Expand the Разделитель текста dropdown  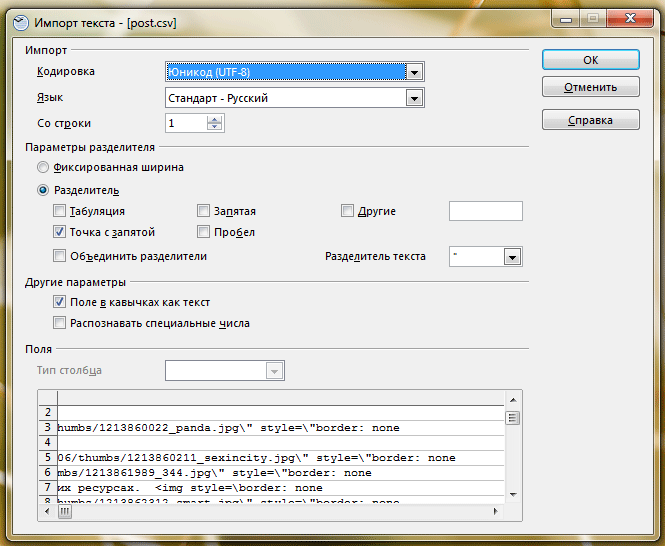tap(512, 257)
